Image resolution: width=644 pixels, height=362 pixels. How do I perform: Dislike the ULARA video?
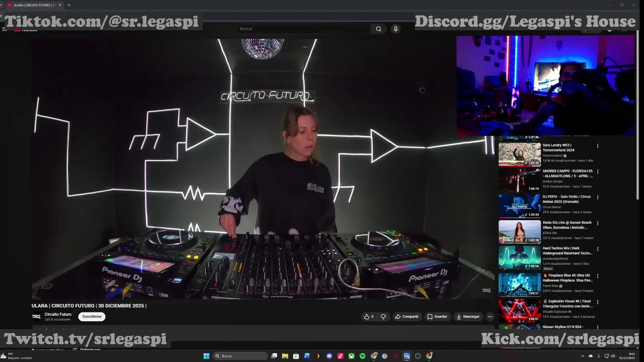click(x=383, y=317)
